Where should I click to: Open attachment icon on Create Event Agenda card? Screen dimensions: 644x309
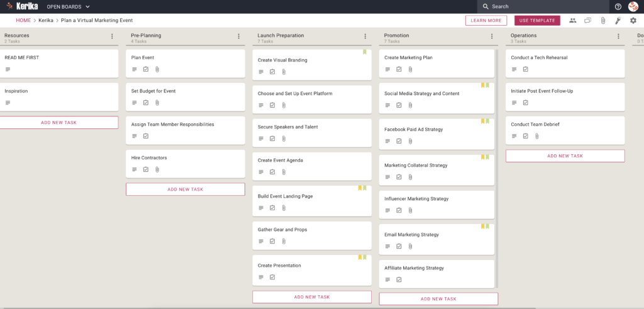284,172
